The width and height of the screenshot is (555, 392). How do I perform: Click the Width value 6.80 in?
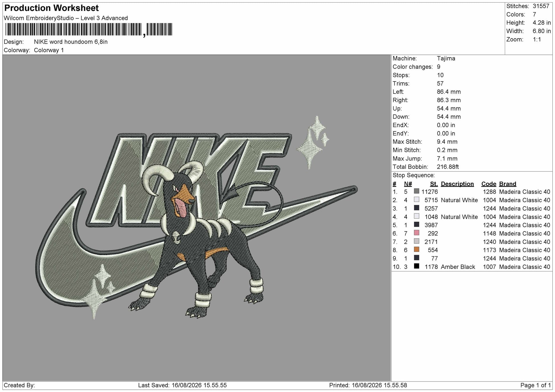pos(542,31)
